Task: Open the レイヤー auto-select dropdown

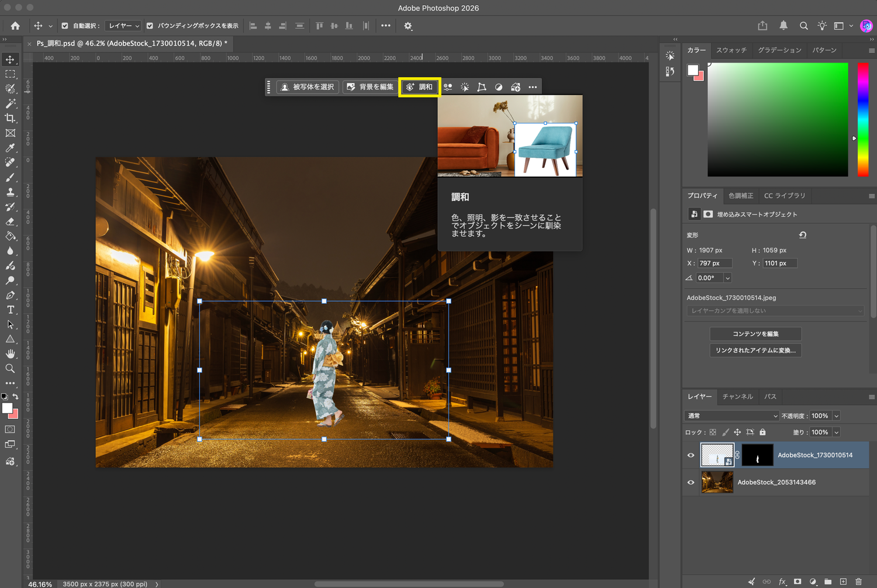Action: tap(123, 26)
